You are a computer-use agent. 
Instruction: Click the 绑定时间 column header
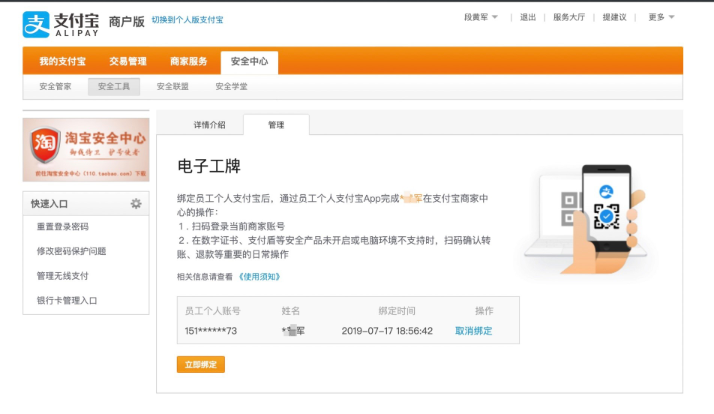[397, 311]
